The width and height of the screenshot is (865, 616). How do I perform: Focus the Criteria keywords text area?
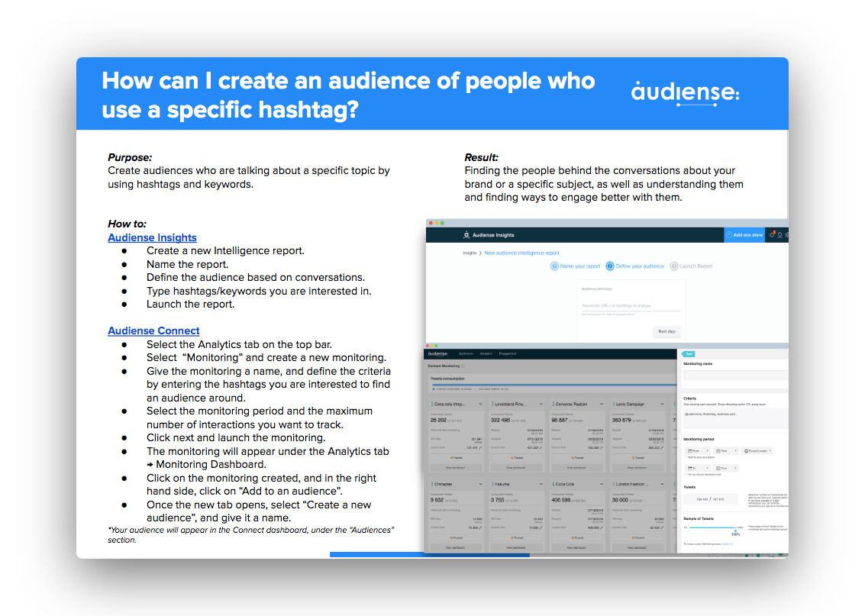click(x=736, y=418)
